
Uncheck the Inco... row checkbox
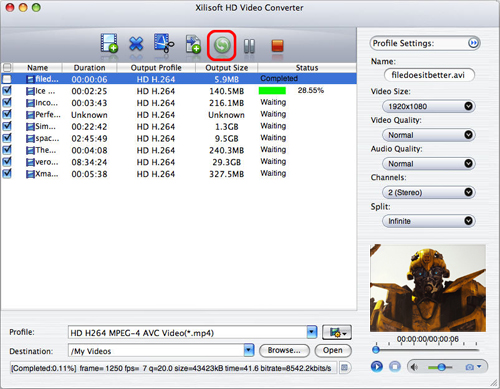coord(7,102)
